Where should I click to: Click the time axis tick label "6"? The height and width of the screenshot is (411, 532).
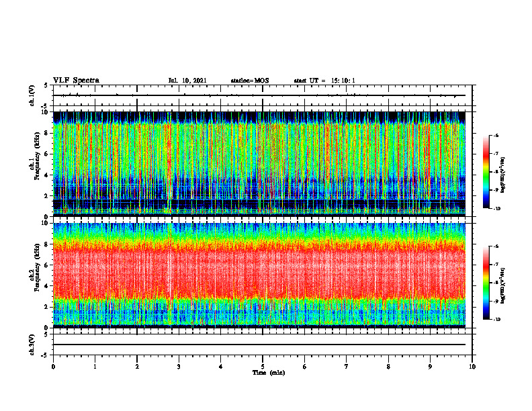point(305,367)
